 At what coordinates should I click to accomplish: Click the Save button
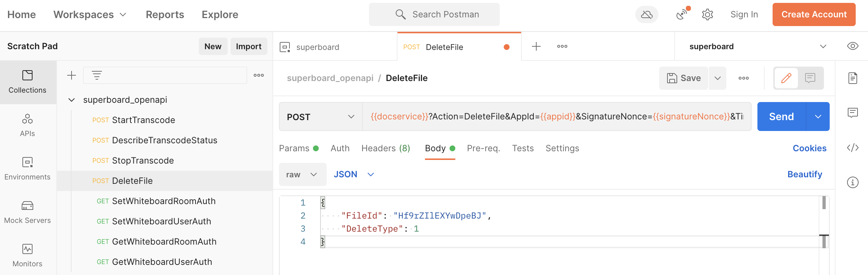point(684,78)
